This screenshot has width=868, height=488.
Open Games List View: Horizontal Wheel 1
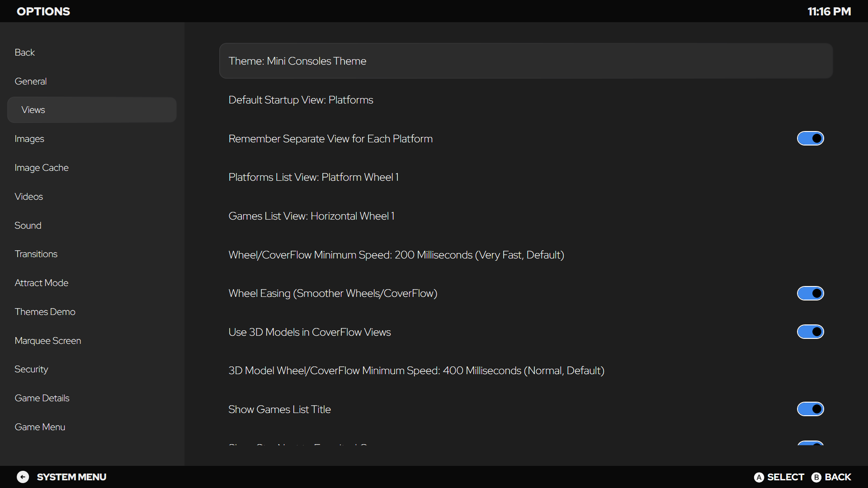point(526,216)
